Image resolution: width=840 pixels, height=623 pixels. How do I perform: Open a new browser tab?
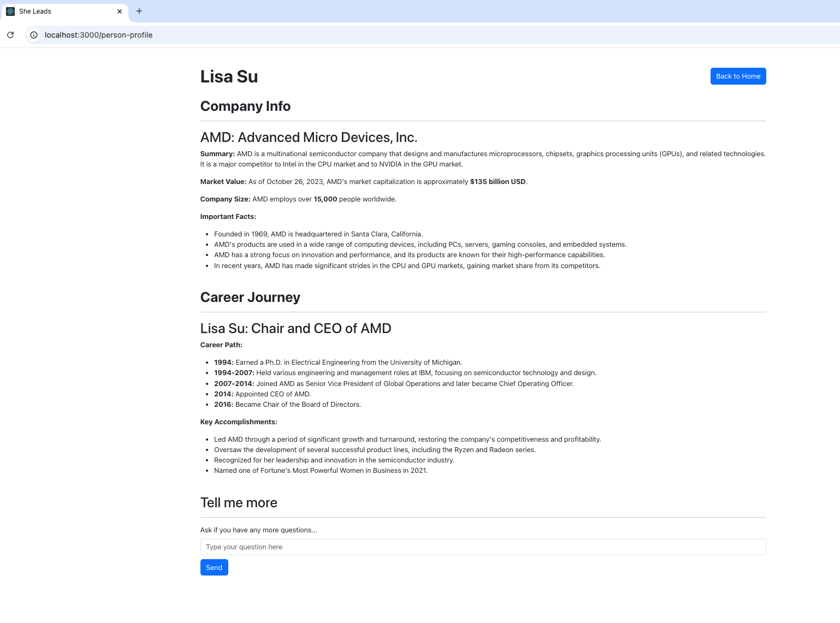tap(139, 11)
